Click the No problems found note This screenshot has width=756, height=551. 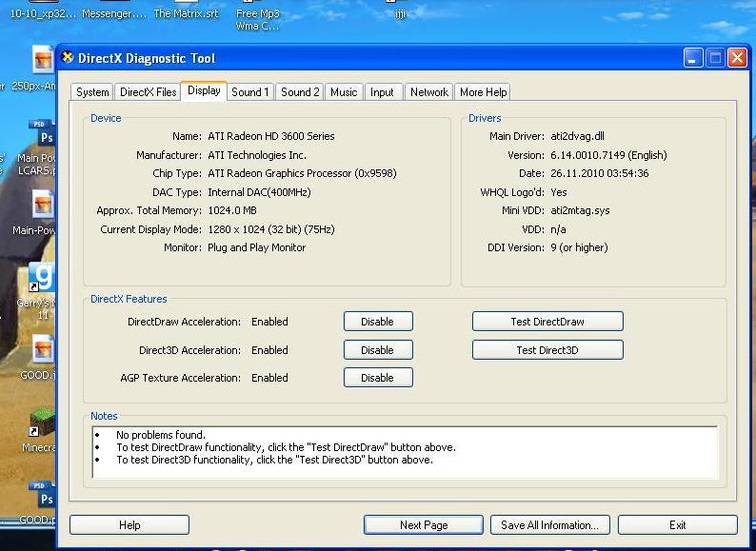[x=161, y=435]
